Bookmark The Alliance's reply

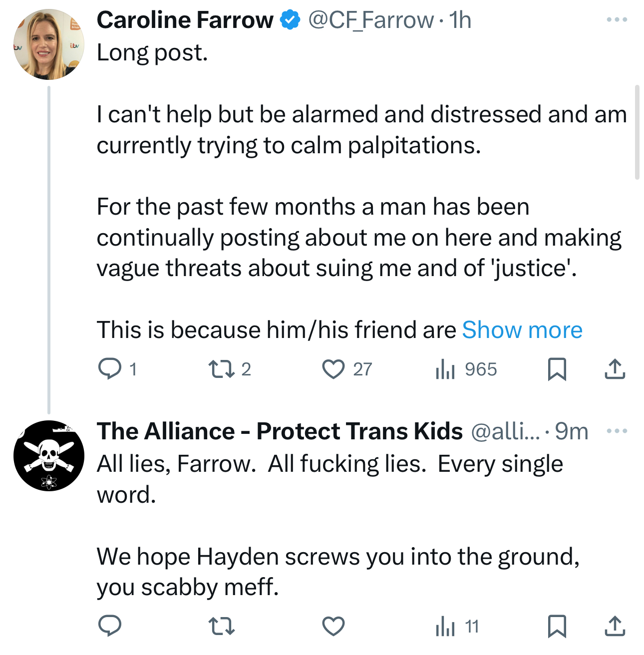(x=557, y=626)
